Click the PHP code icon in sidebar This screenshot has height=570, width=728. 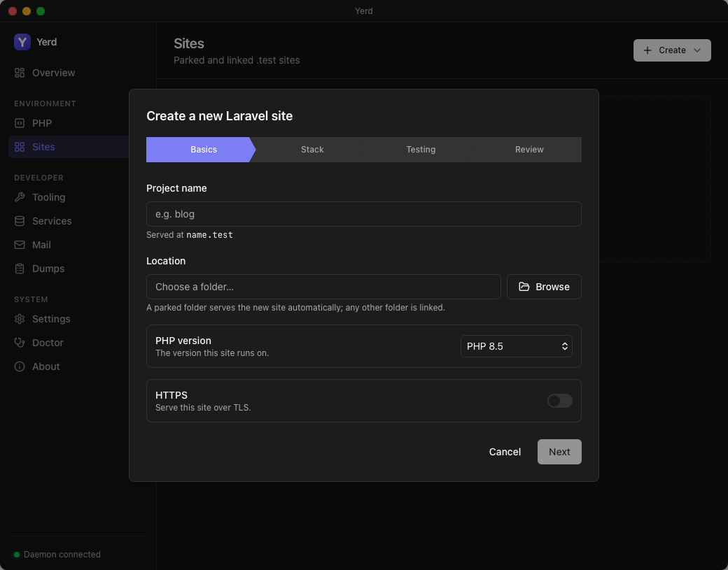click(x=20, y=123)
